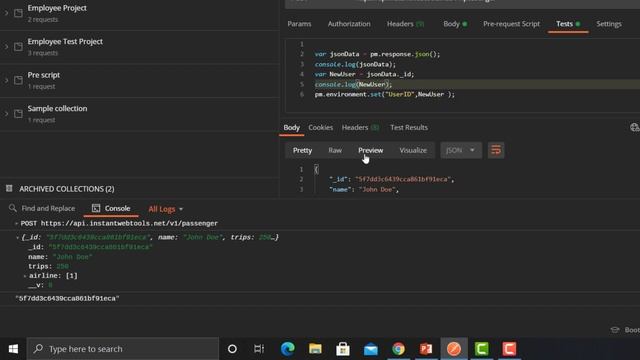
Task: Select Pre script collection folder icon
Action: 18,80
